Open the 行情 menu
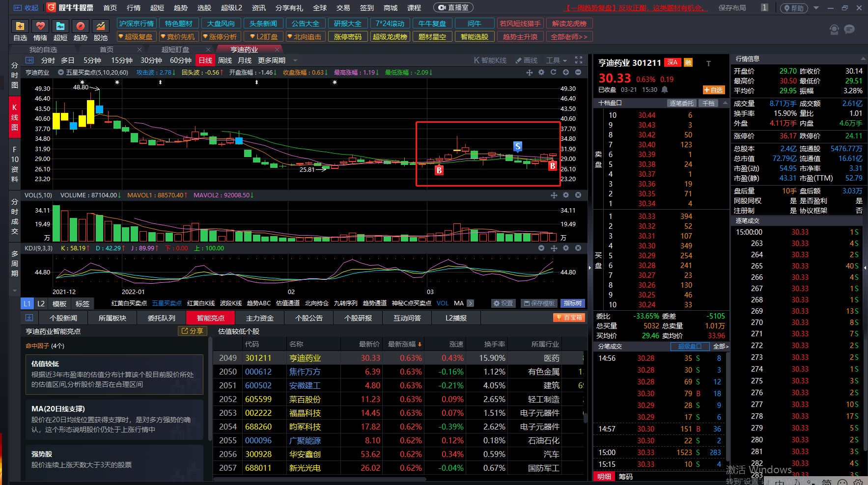Screen dimensions: 868x485 (134, 8)
